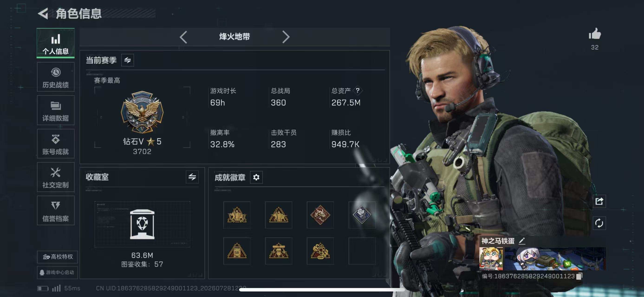The image size is (644, 297).
Task: Select the red dragon achievement badge
Action: pyautogui.click(x=320, y=215)
